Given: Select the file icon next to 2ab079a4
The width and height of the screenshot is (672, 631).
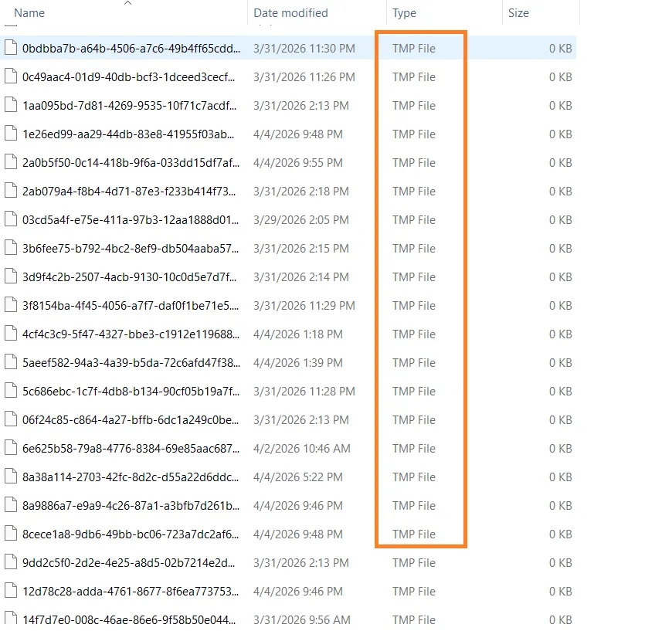Looking at the screenshot, I should pos(8,191).
